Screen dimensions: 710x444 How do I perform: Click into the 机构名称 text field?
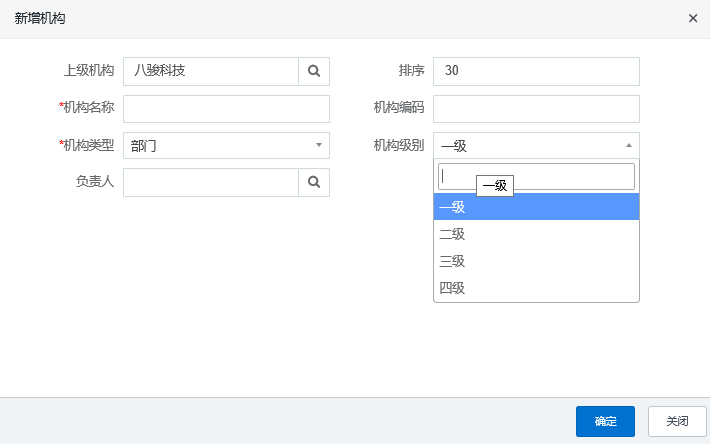(226, 108)
